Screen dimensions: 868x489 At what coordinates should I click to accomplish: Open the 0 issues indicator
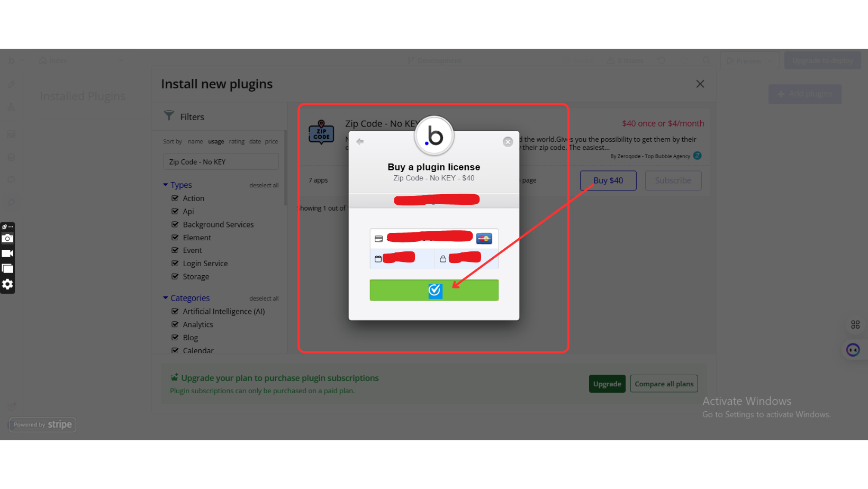[625, 61]
